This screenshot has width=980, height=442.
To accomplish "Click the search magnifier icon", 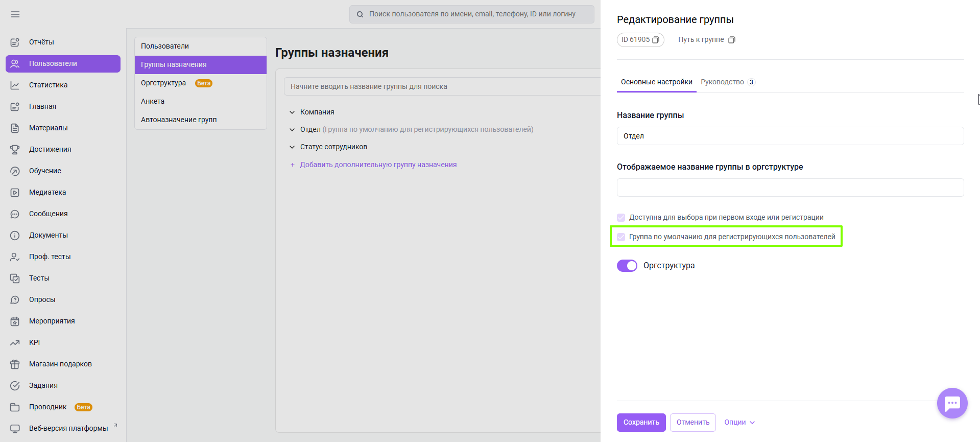I will (x=360, y=14).
